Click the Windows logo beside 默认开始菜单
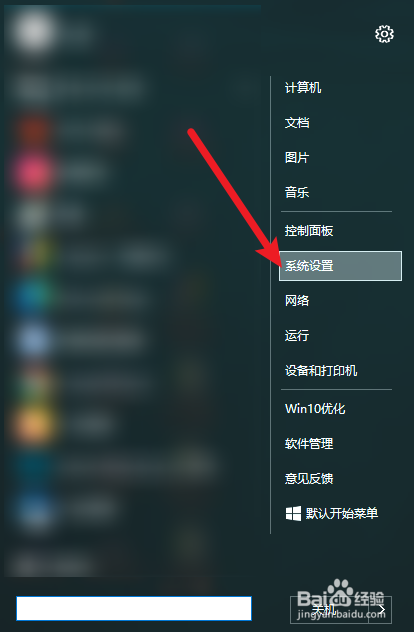414x632 pixels. click(293, 514)
